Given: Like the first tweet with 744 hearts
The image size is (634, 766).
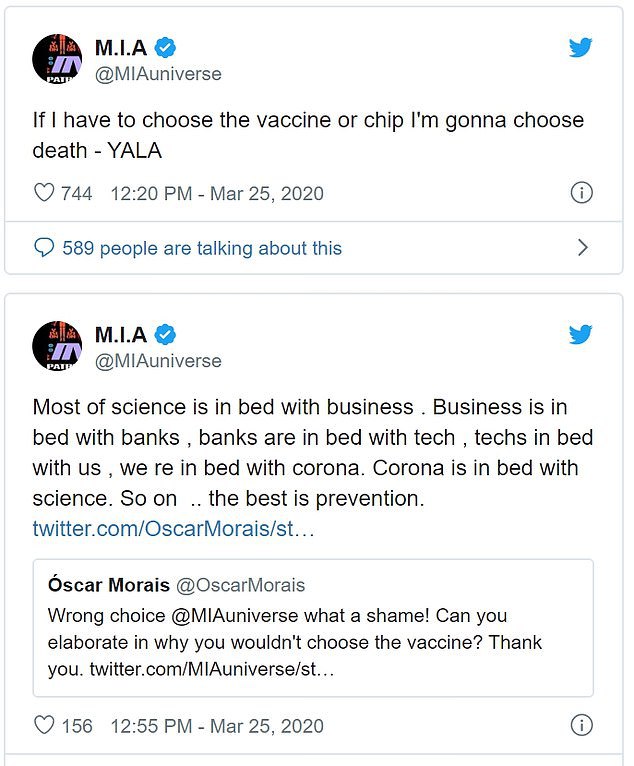Looking at the screenshot, I should 44,192.
